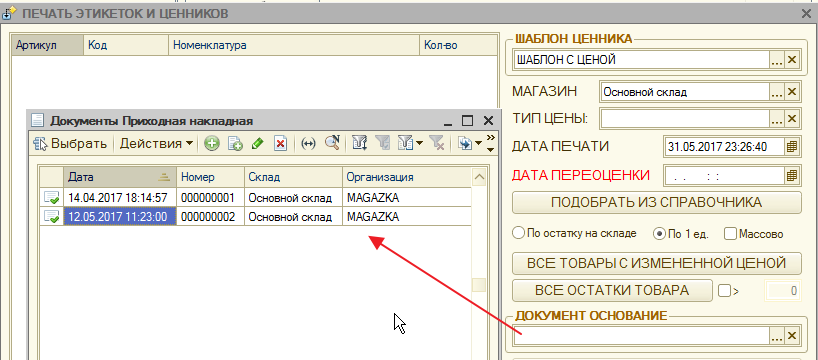This screenshot has height=360, width=818.
Task: Click the Артикул column header
Action: tap(47, 45)
